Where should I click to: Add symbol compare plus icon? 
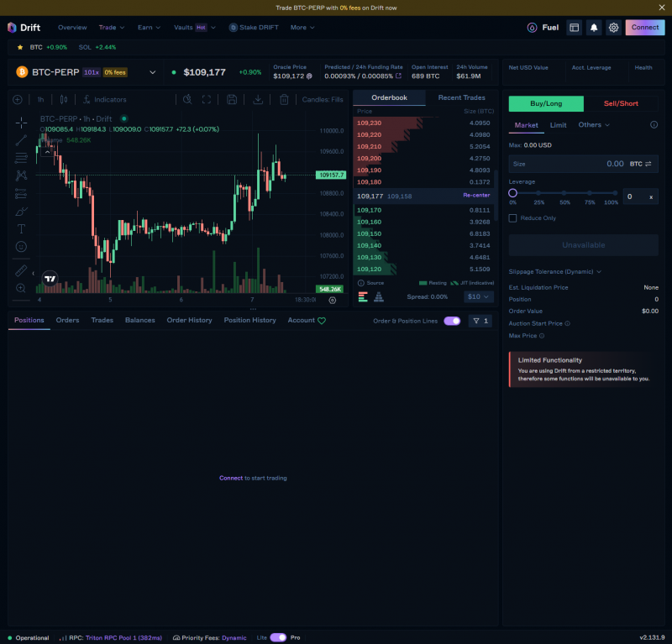pyautogui.click(x=18, y=99)
